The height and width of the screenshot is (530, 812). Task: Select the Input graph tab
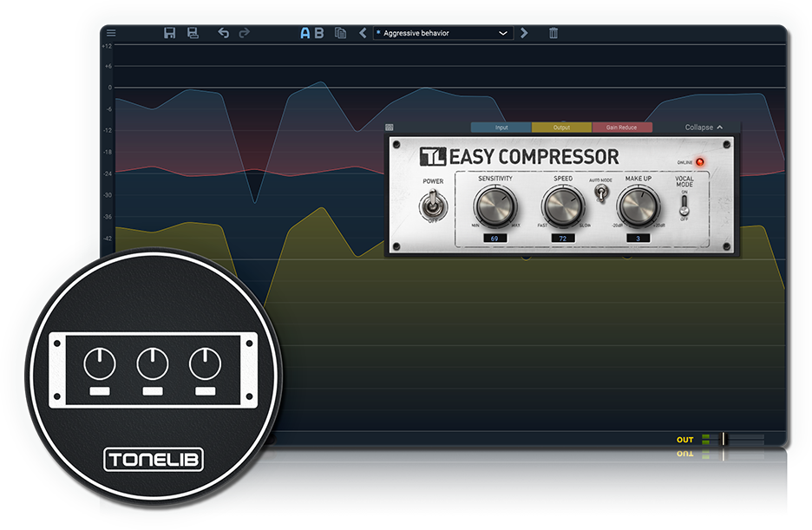pyautogui.click(x=501, y=128)
